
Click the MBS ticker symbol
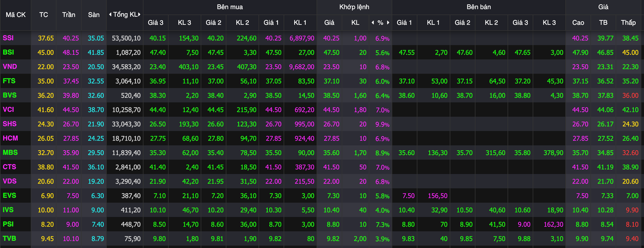[10, 153]
